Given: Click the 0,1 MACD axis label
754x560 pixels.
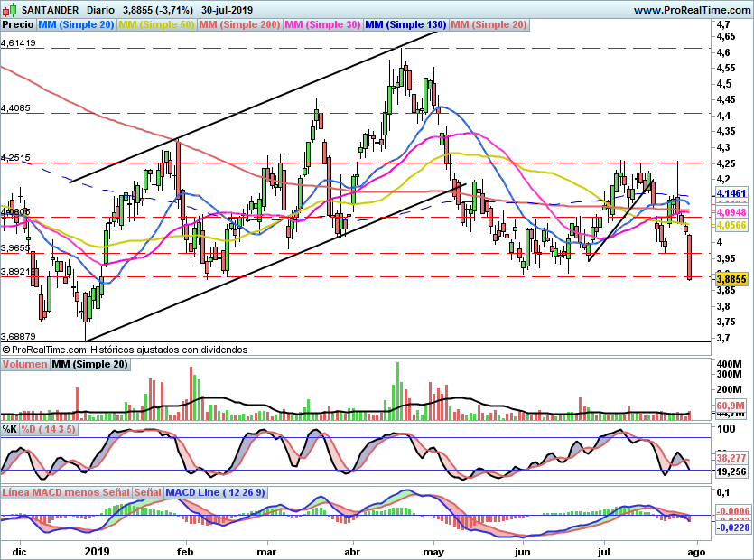Looking at the screenshot, I should 722,492.
